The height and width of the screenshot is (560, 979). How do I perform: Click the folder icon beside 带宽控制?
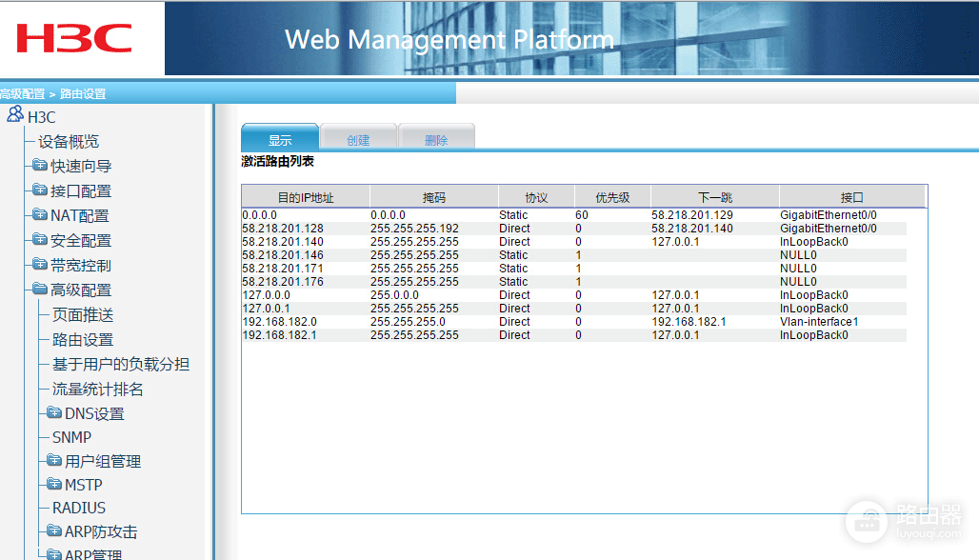click(x=40, y=265)
